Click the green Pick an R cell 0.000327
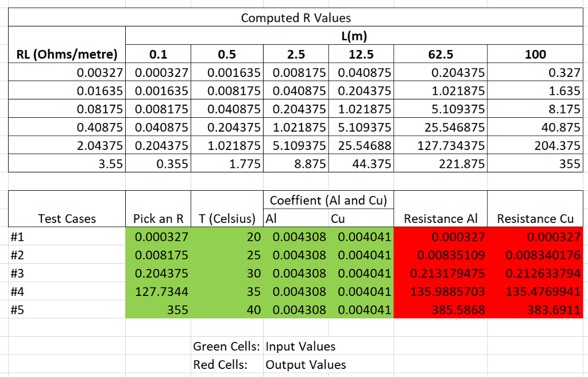This screenshot has width=588, height=377. point(158,237)
